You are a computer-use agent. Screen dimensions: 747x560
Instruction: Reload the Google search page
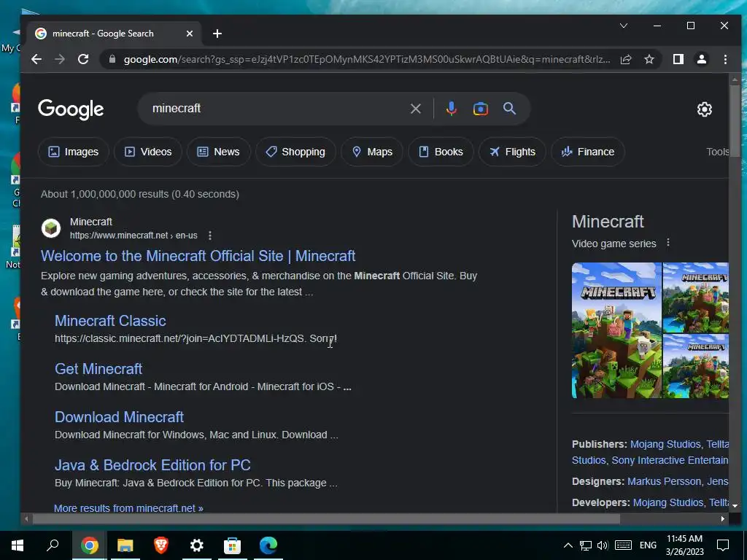(83, 59)
